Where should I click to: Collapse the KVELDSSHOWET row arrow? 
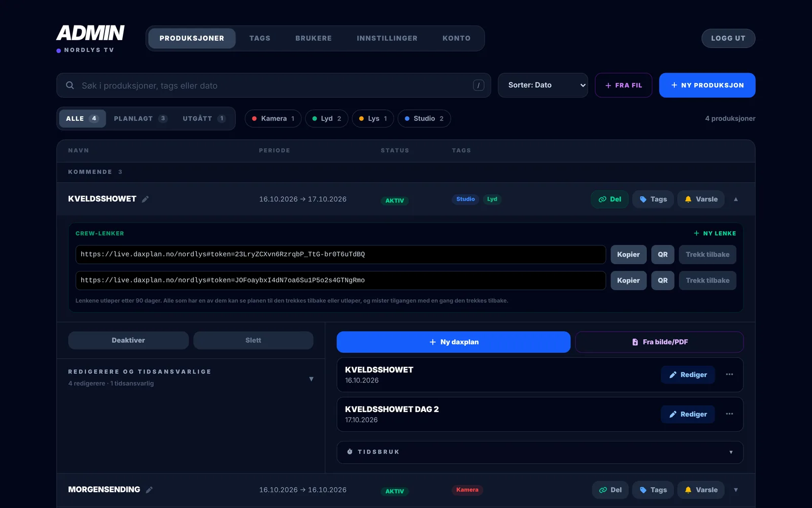pyautogui.click(x=736, y=199)
